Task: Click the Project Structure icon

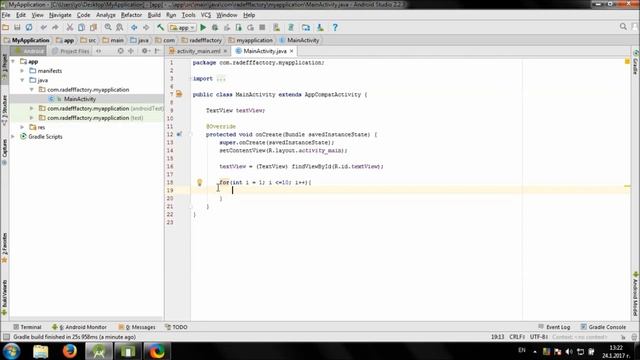Action: click(306, 27)
